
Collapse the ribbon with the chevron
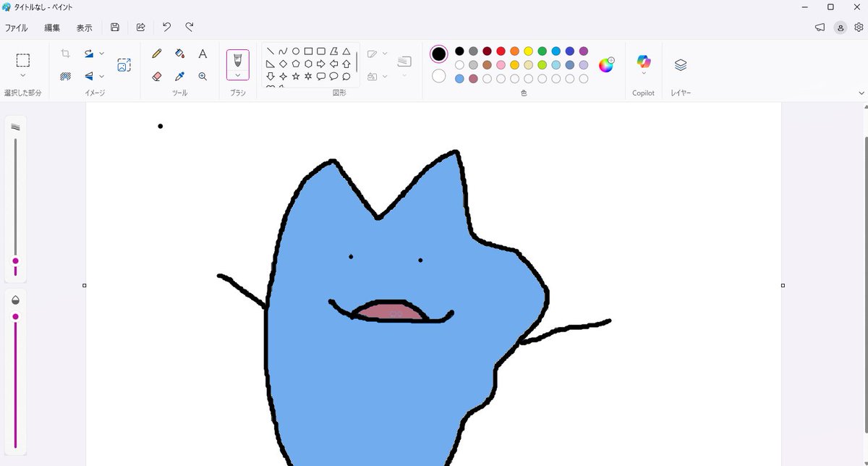point(861,93)
